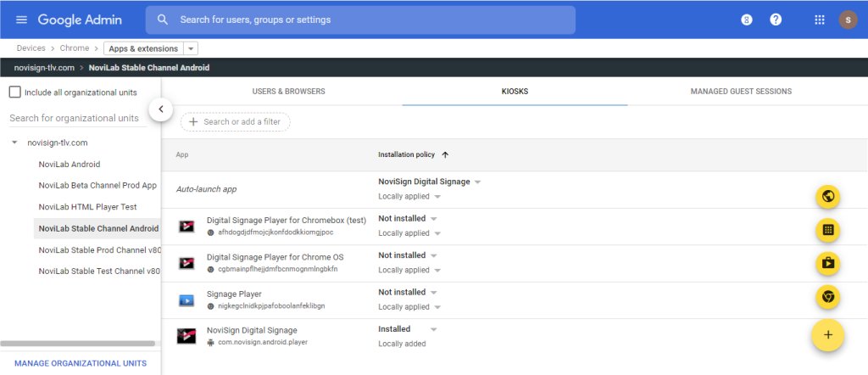Open the main hamburger menu
The image size is (868, 375).
click(21, 20)
